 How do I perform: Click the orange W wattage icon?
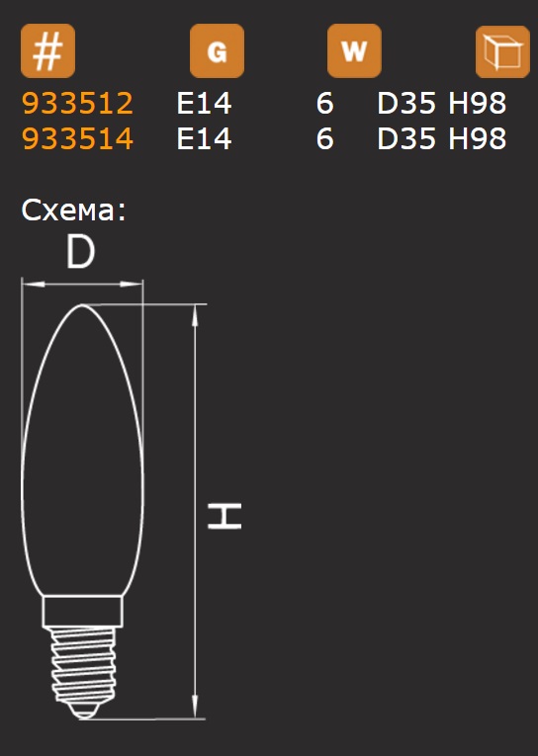coord(355,51)
